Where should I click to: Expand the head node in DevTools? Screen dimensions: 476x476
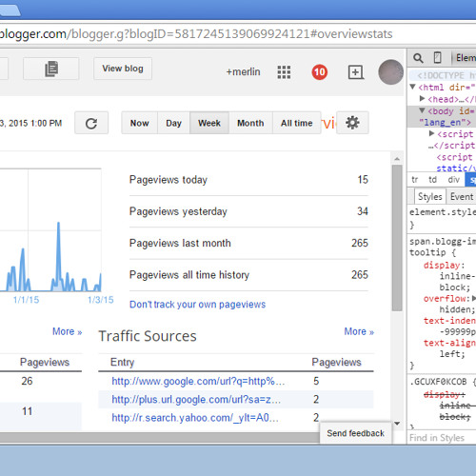(x=422, y=99)
